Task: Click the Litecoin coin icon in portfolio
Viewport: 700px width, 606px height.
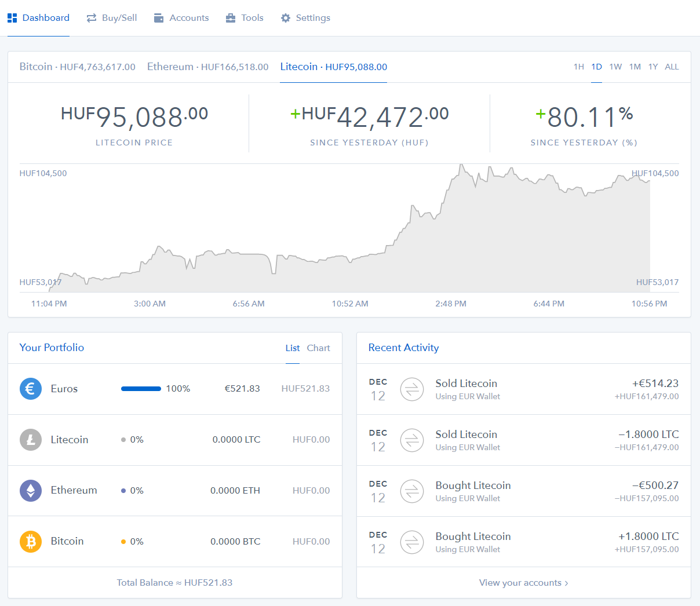Action: tap(31, 440)
